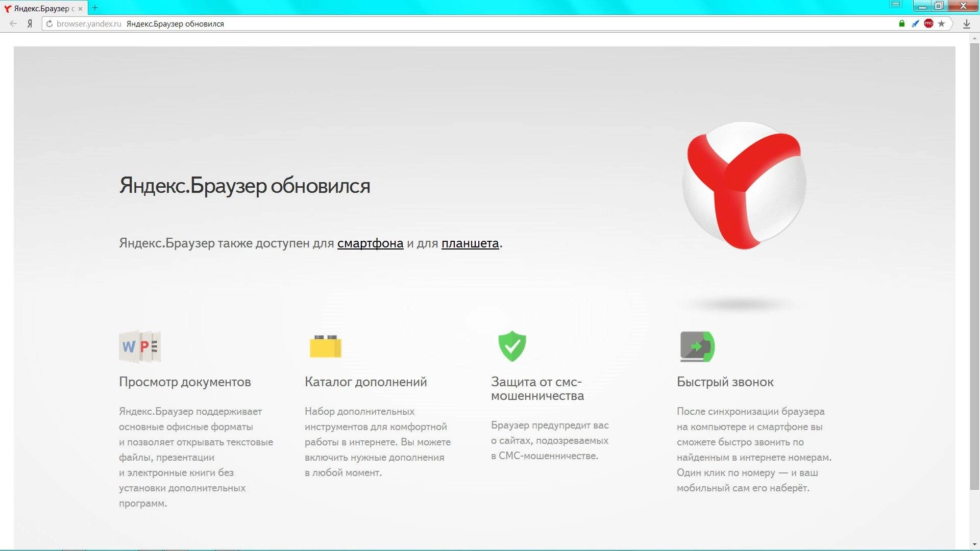Viewport: 980px width, 551px height.
Task: Click the text Браузер предупредит вас
Action: click(550, 440)
